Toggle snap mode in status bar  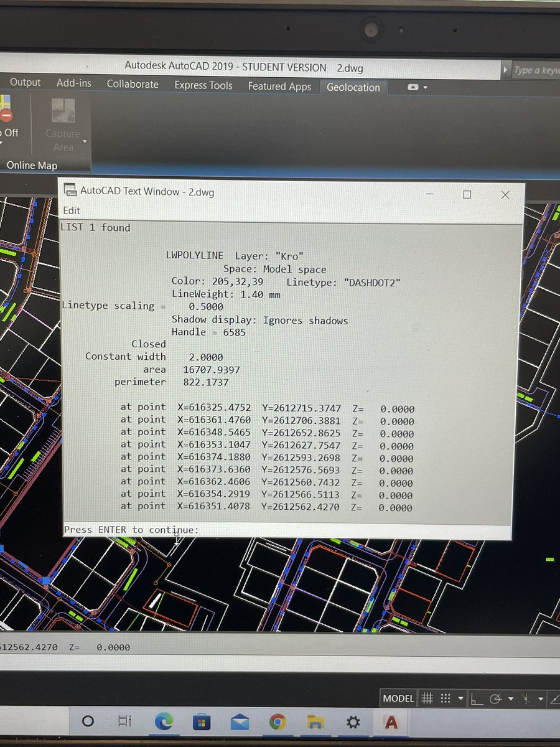[x=446, y=699]
